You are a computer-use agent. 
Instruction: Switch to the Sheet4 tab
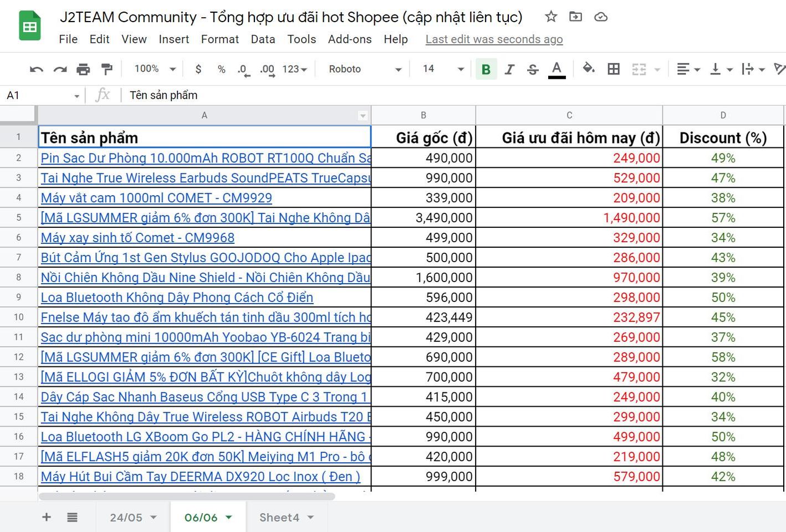(279, 518)
